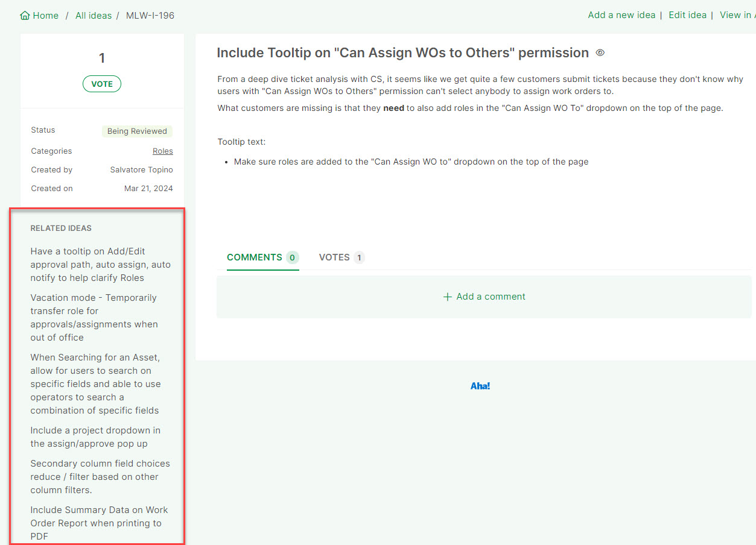Image resolution: width=756 pixels, height=545 pixels.
Task: Click the Categories label
Action: pyautogui.click(x=51, y=151)
